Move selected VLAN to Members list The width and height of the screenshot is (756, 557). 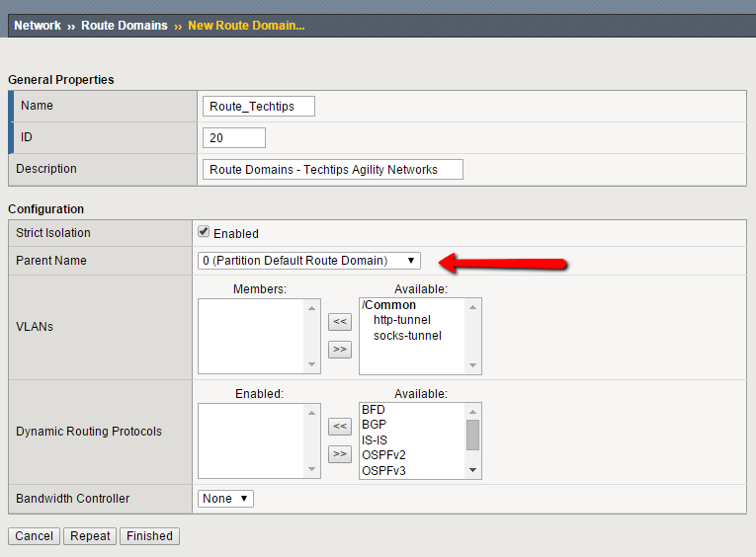coord(340,321)
